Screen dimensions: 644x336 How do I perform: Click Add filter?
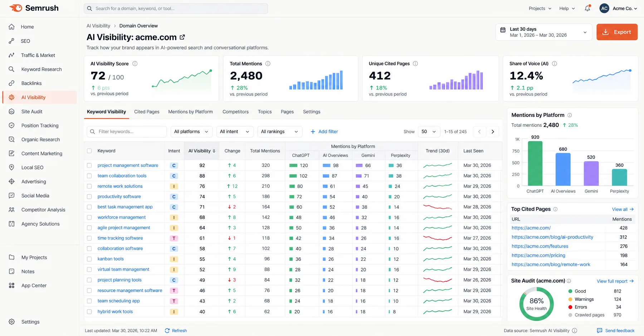click(324, 131)
